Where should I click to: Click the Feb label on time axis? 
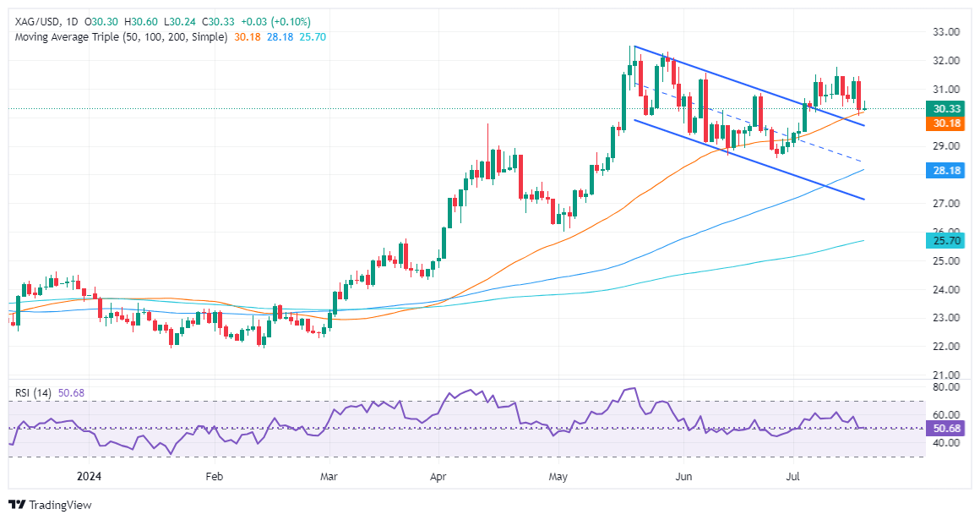(215, 476)
